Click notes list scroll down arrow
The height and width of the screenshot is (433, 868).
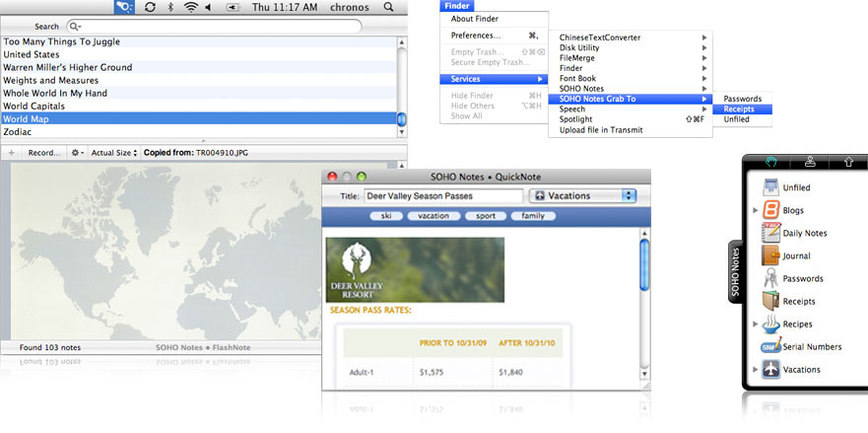[x=402, y=132]
